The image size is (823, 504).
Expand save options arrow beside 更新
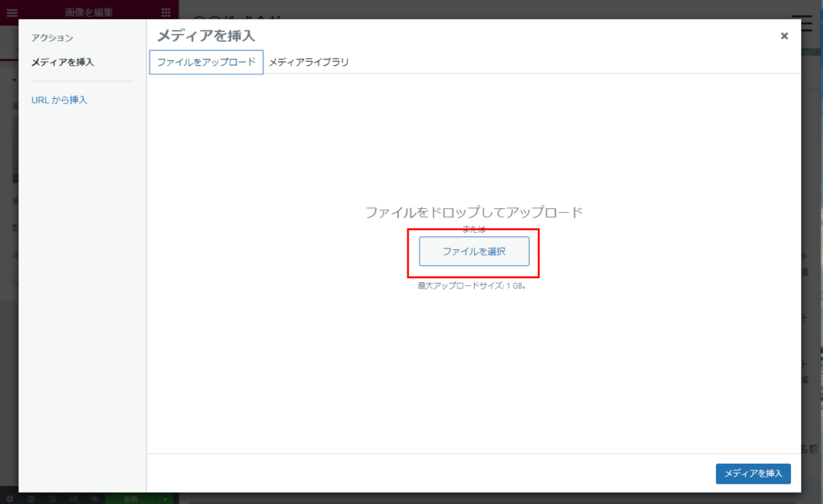click(x=166, y=498)
